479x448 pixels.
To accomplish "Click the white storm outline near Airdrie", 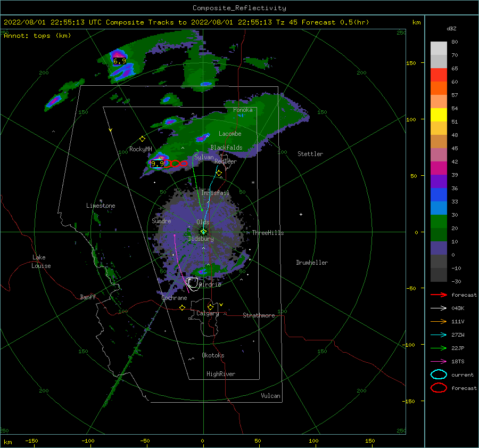I will coord(192,284).
